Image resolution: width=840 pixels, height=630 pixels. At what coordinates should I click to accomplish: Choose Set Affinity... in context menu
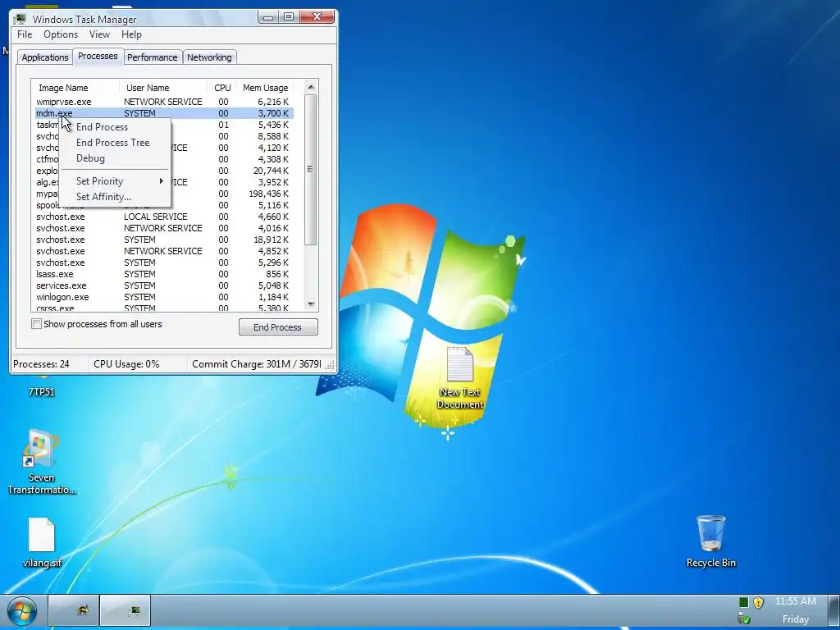(x=115, y=197)
